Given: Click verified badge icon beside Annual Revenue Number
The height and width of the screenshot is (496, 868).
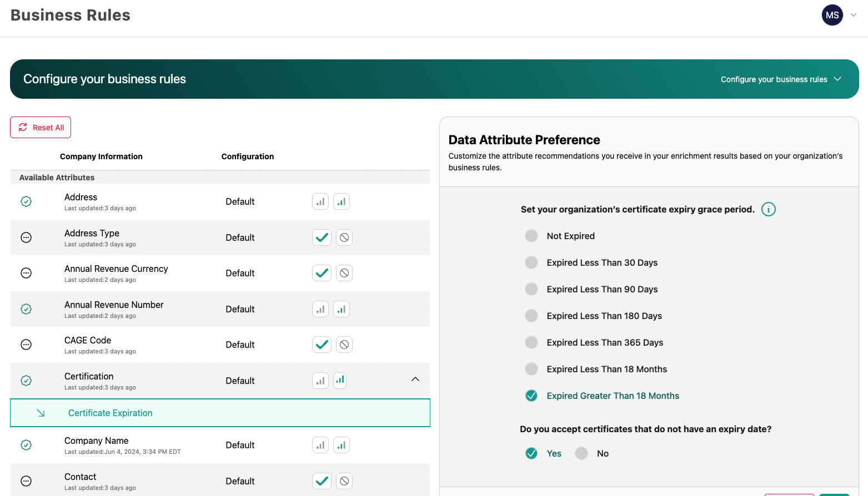Looking at the screenshot, I should [x=26, y=309].
